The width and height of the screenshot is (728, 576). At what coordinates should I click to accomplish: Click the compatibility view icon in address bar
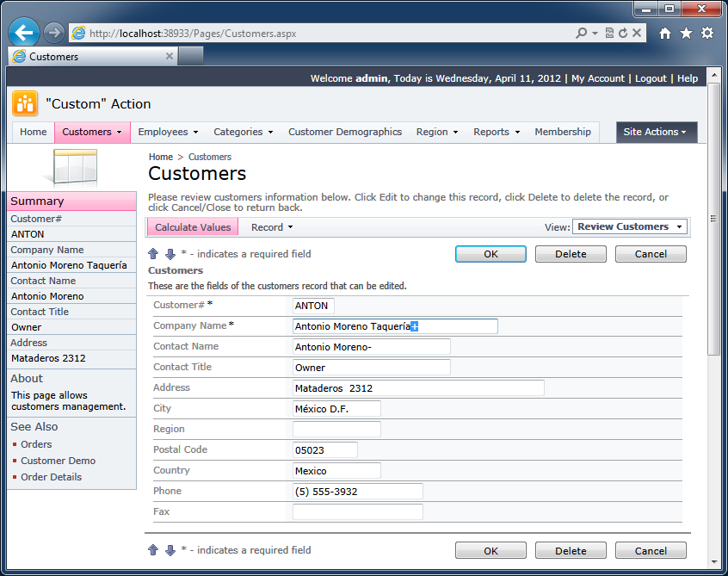(x=609, y=33)
